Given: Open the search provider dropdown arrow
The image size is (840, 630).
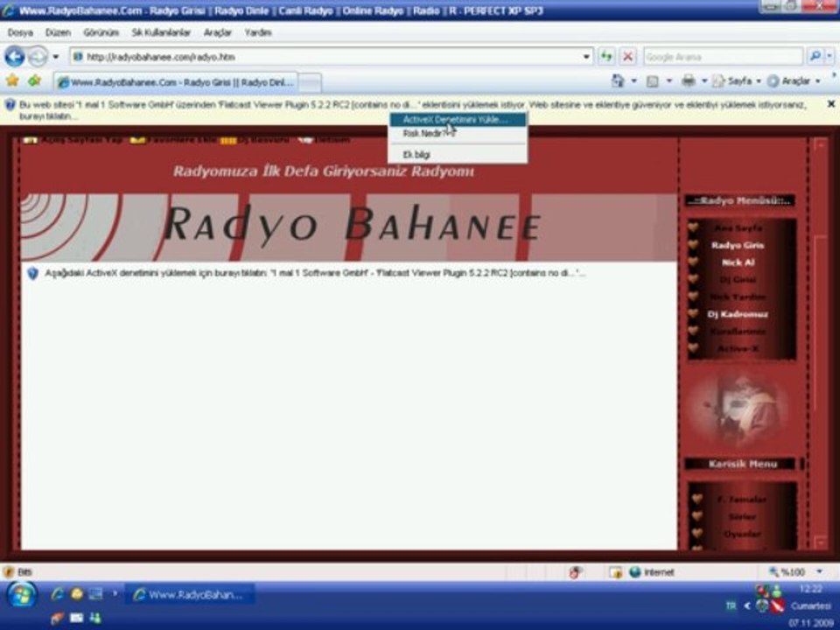Looking at the screenshot, I should click(x=829, y=56).
